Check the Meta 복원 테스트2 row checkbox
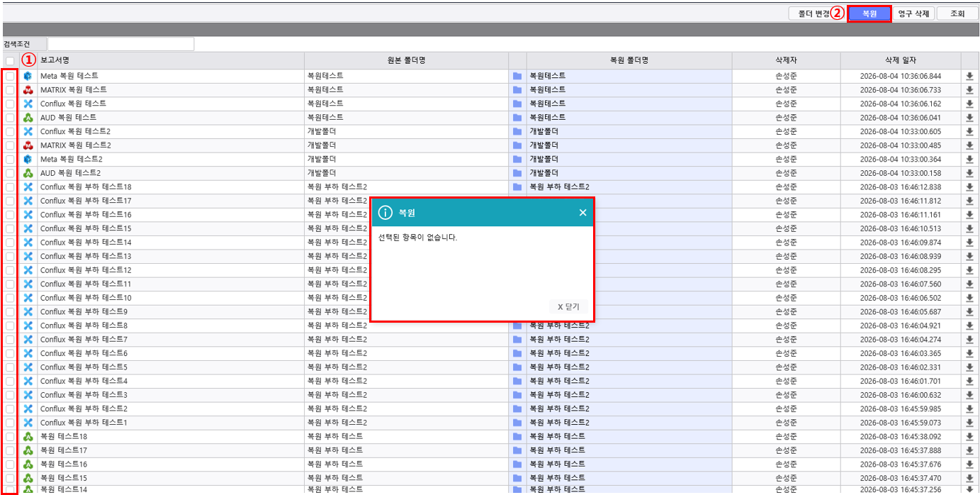 coord(10,159)
